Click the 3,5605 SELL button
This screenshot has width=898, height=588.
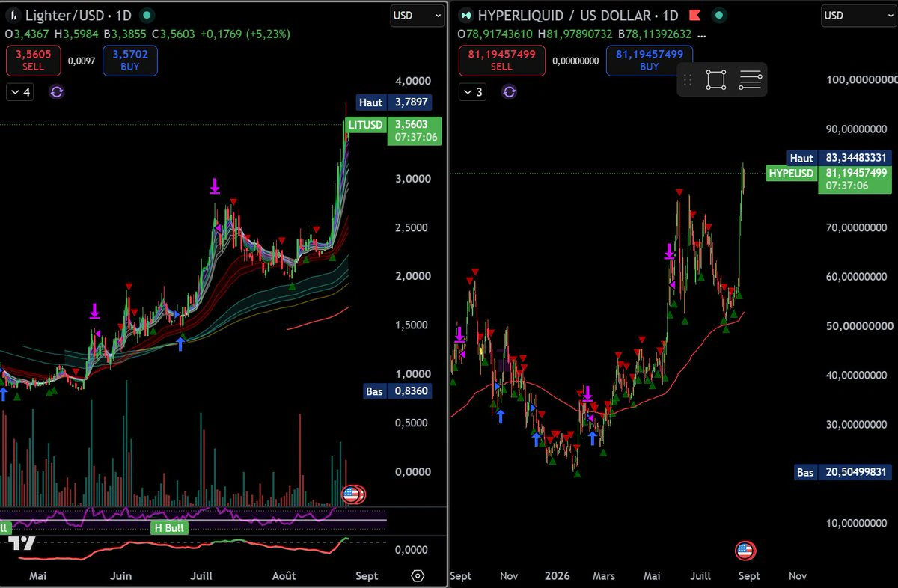tap(33, 61)
